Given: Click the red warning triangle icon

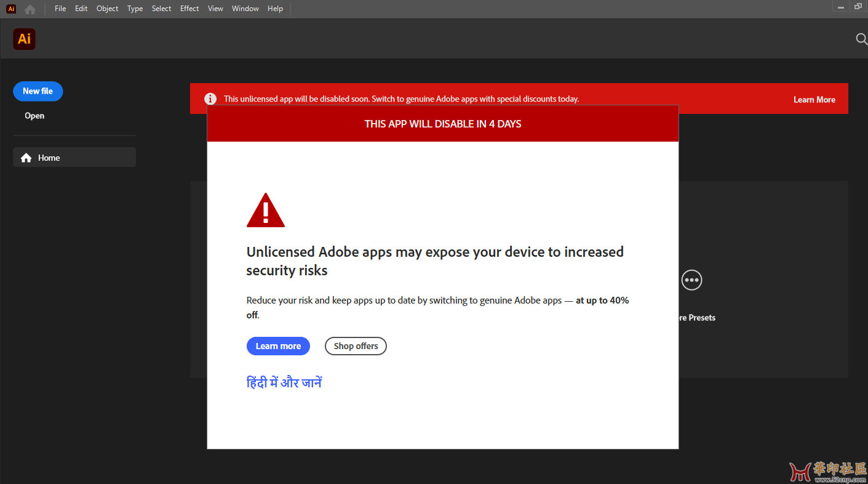Looking at the screenshot, I should tap(266, 211).
